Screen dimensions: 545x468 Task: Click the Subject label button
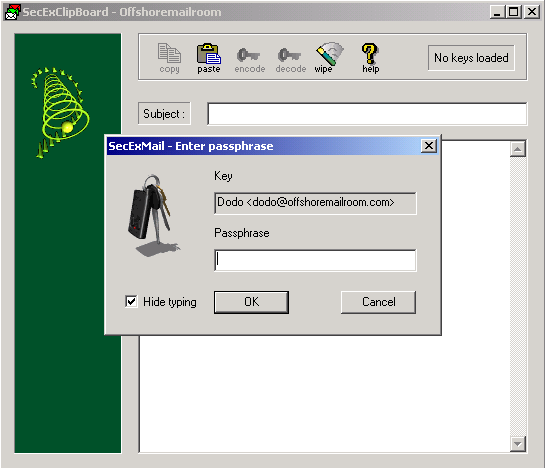tap(164, 113)
